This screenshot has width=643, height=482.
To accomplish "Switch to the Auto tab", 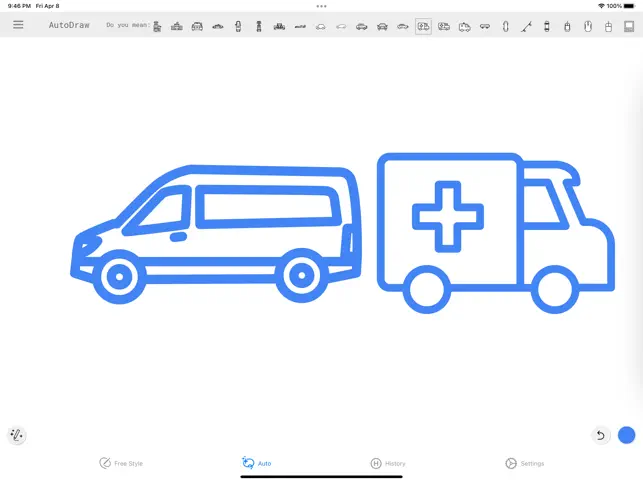I will click(256, 463).
